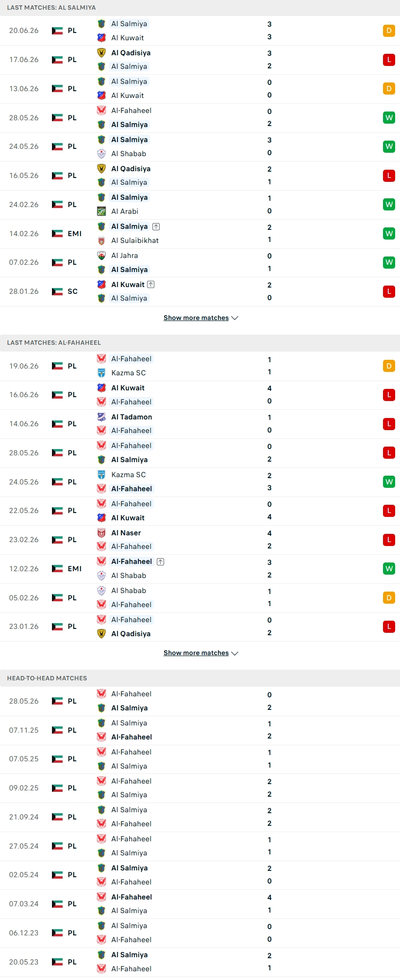Click chevron next to Al-Fahaheel show more matches
This screenshot has height=980, width=400.
coord(235,654)
